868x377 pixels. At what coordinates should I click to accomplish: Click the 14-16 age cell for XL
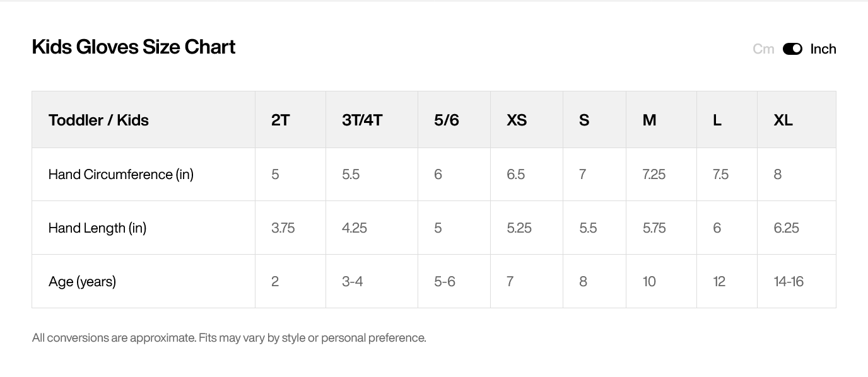pos(789,281)
